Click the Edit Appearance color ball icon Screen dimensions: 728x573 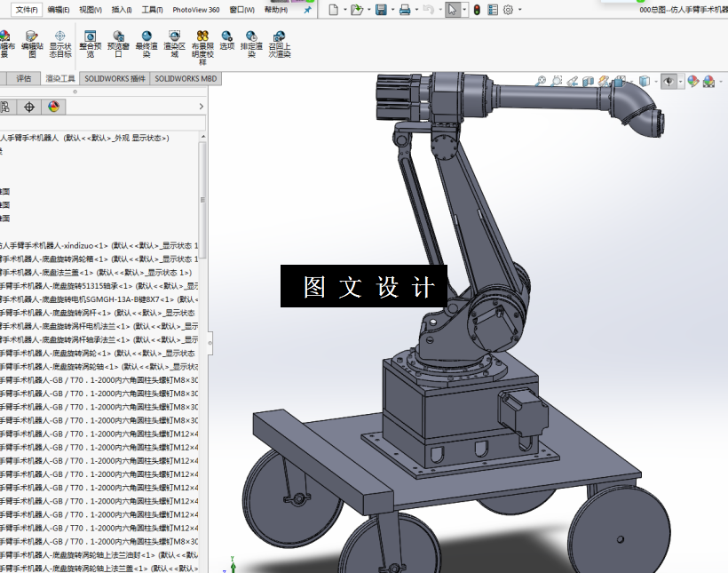693,82
